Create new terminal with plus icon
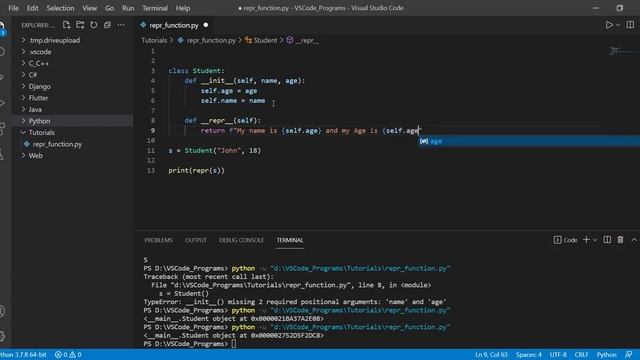Image resolution: width=640 pixels, height=360 pixels. [586, 240]
